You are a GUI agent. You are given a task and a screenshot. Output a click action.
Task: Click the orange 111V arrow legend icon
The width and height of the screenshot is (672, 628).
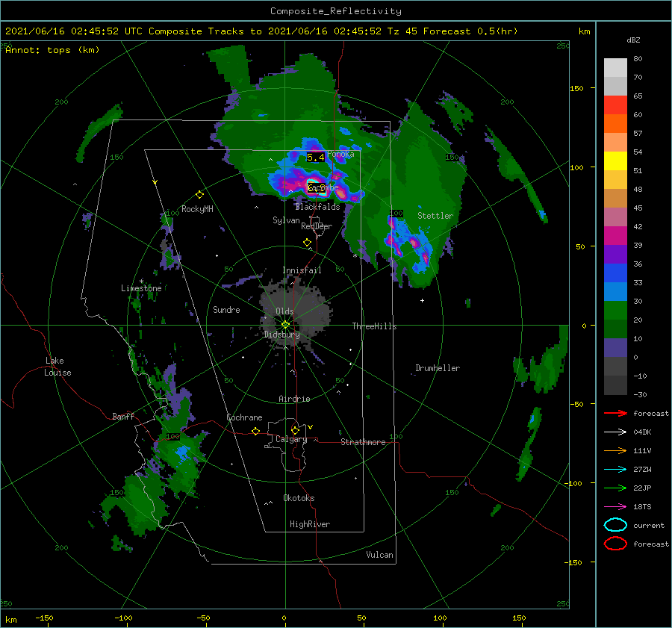(x=615, y=450)
